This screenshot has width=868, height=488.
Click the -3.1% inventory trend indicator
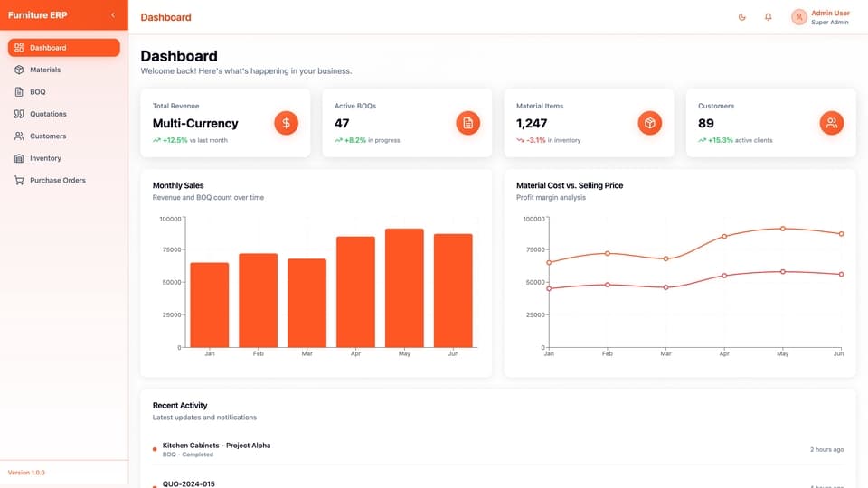(x=531, y=141)
